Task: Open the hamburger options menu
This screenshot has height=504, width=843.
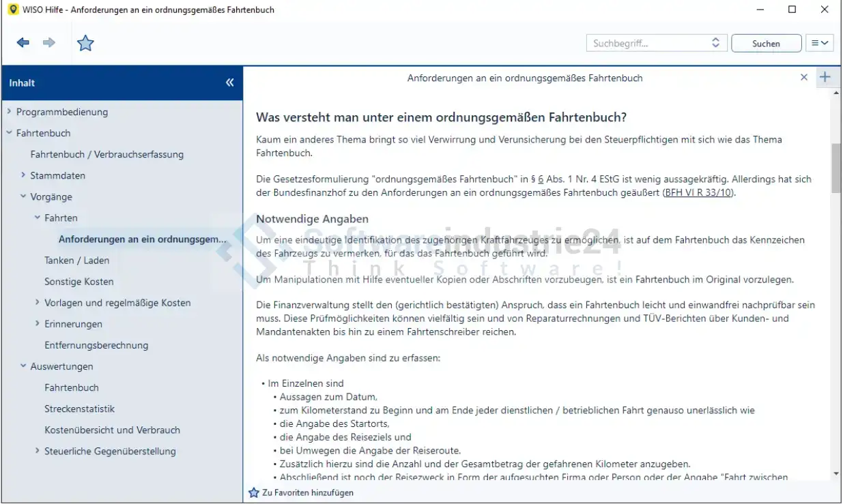Action: (x=820, y=43)
